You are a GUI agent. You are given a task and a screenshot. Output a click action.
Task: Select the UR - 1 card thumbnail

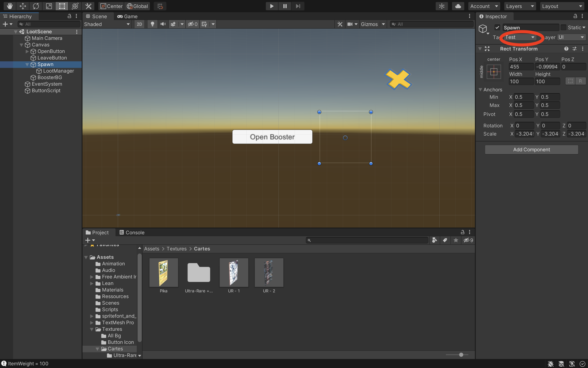[234, 273]
